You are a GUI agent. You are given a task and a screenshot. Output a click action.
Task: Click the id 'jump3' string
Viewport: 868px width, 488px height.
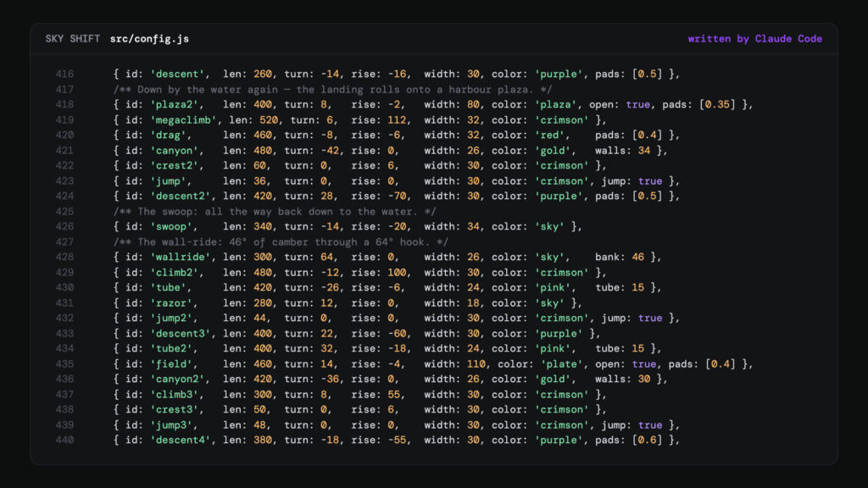coord(171,425)
